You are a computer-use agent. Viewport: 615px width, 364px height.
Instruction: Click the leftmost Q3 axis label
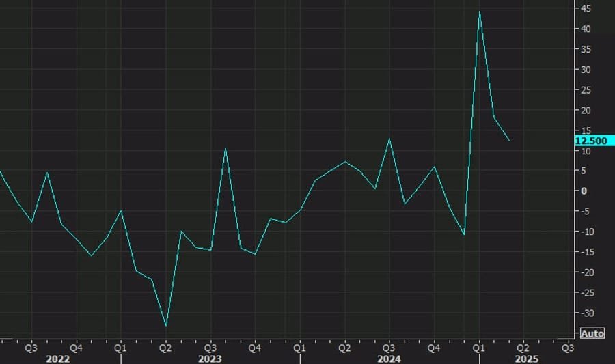point(31,347)
